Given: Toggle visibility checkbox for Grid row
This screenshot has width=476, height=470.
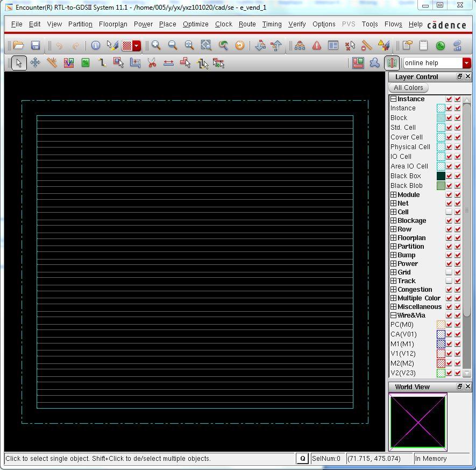Looking at the screenshot, I should (449, 272).
